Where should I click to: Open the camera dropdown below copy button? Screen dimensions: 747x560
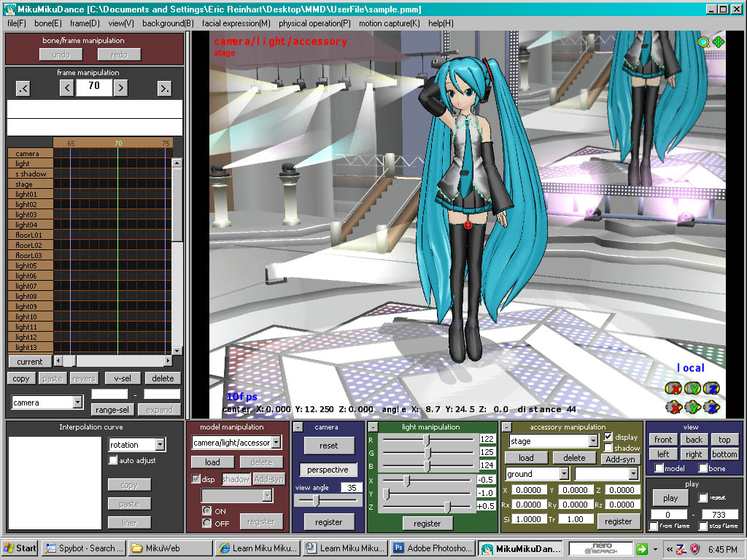(77, 402)
